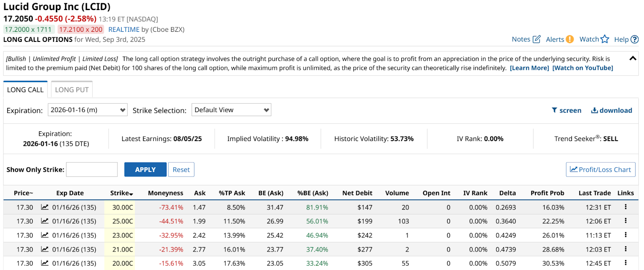Open chart icon for the 20.00C row
644x270 pixels.
point(45,263)
